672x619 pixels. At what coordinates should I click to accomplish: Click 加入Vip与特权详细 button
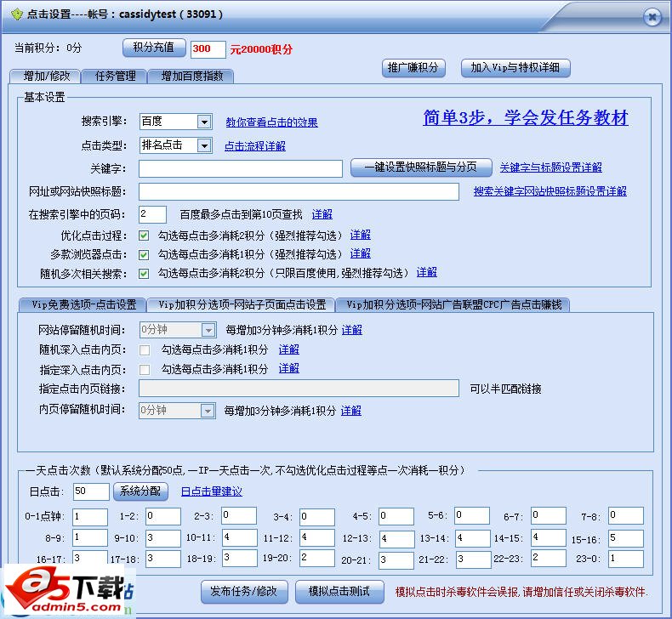pos(515,68)
